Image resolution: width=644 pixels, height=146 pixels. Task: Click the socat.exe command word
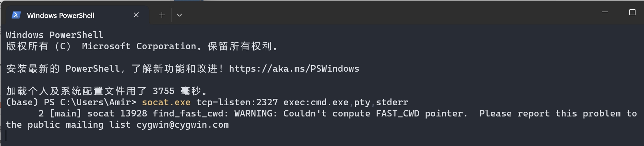coord(166,102)
